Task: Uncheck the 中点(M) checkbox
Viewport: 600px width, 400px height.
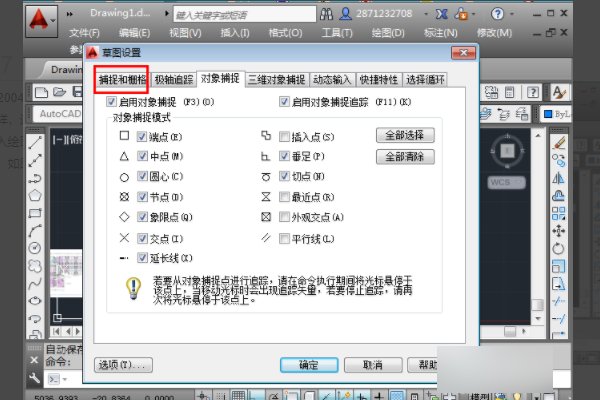Action: point(142,156)
